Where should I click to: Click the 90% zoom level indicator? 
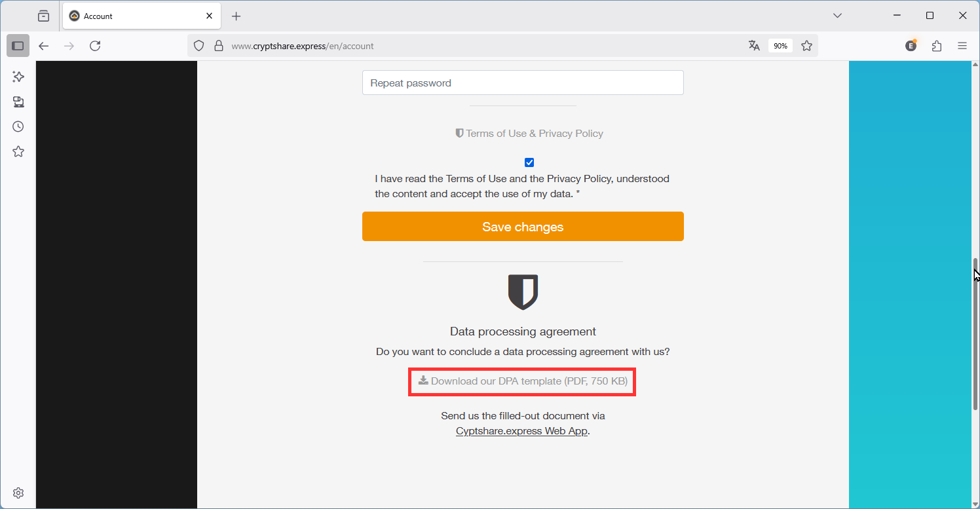(x=780, y=46)
